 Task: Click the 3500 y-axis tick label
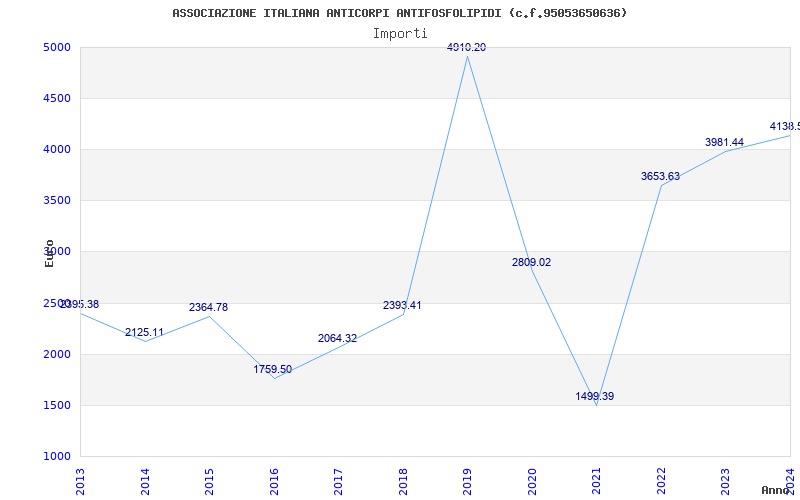(55, 201)
